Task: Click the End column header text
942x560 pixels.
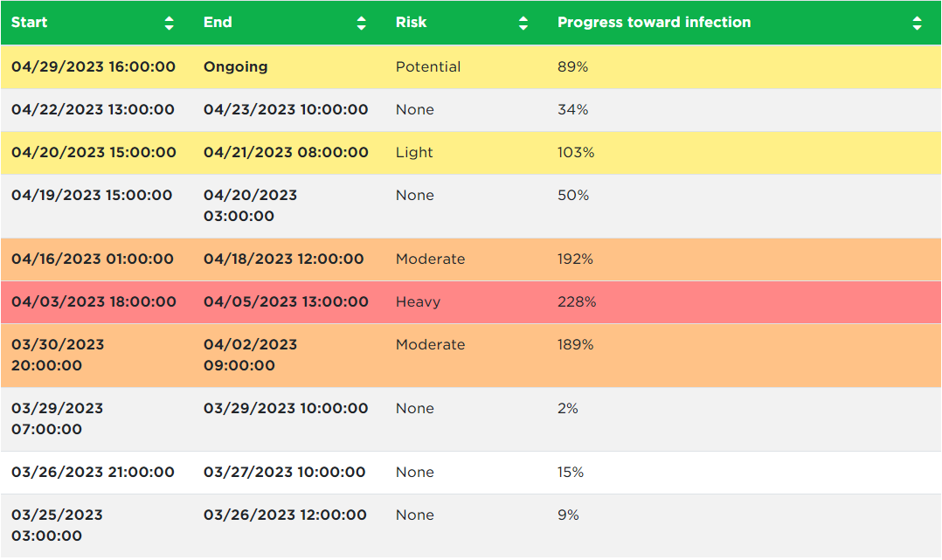Action: pyautogui.click(x=218, y=23)
